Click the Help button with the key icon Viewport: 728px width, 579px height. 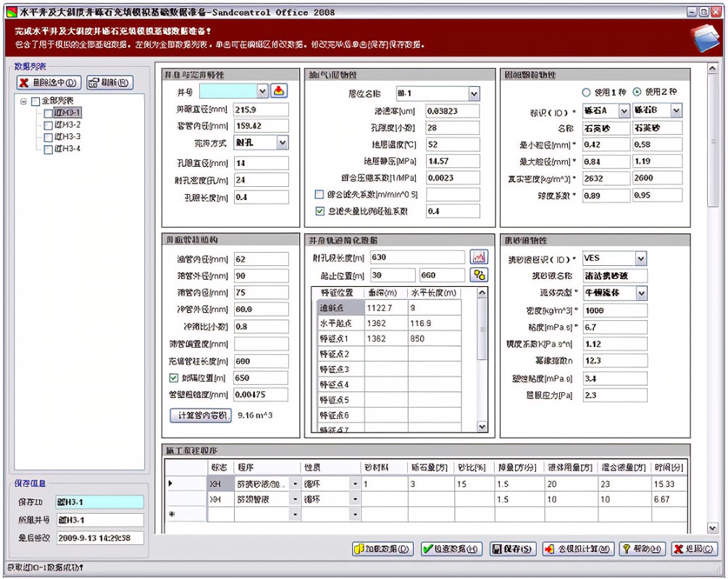tap(643, 549)
